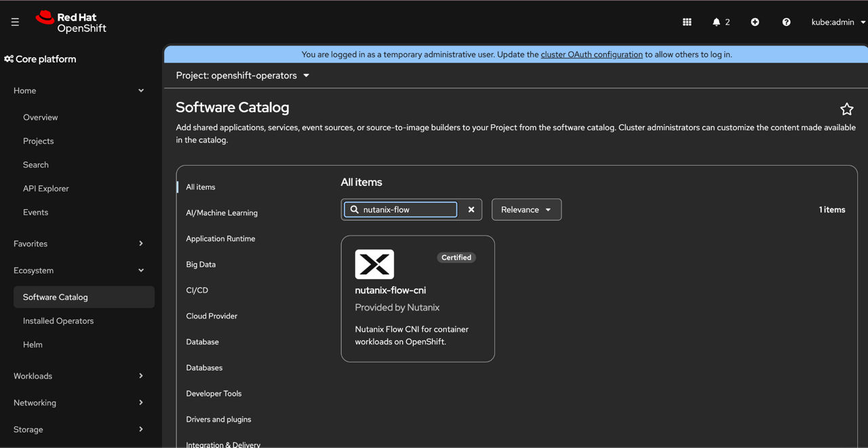Open Helm in the sidebar
Viewport: 868px width, 448px height.
click(33, 345)
